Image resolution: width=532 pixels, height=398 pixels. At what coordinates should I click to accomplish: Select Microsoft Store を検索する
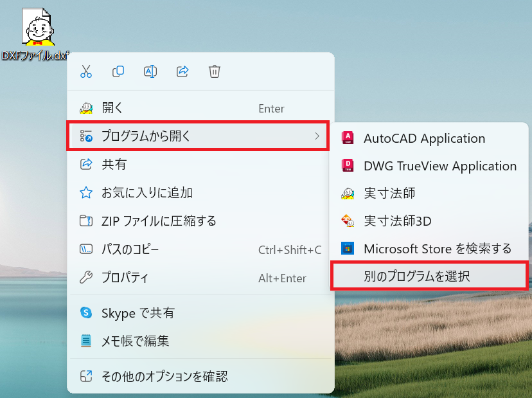coord(429,249)
